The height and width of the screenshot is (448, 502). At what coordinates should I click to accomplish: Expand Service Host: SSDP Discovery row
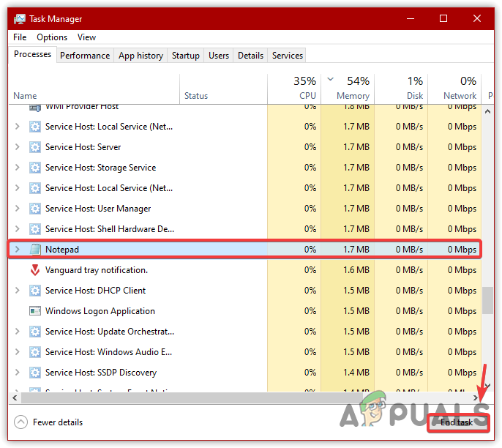[x=18, y=373]
